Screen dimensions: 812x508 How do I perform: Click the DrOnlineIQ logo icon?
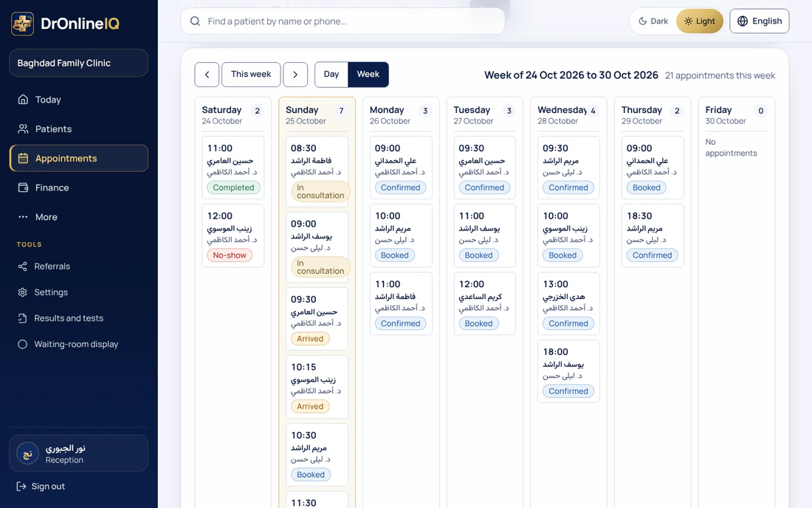coord(22,24)
